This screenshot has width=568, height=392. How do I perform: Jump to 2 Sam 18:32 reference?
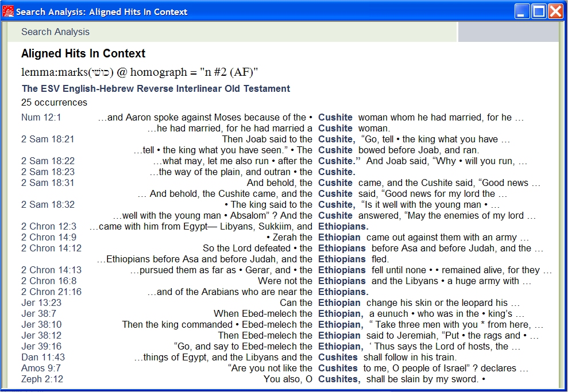pyautogui.click(x=48, y=205)
